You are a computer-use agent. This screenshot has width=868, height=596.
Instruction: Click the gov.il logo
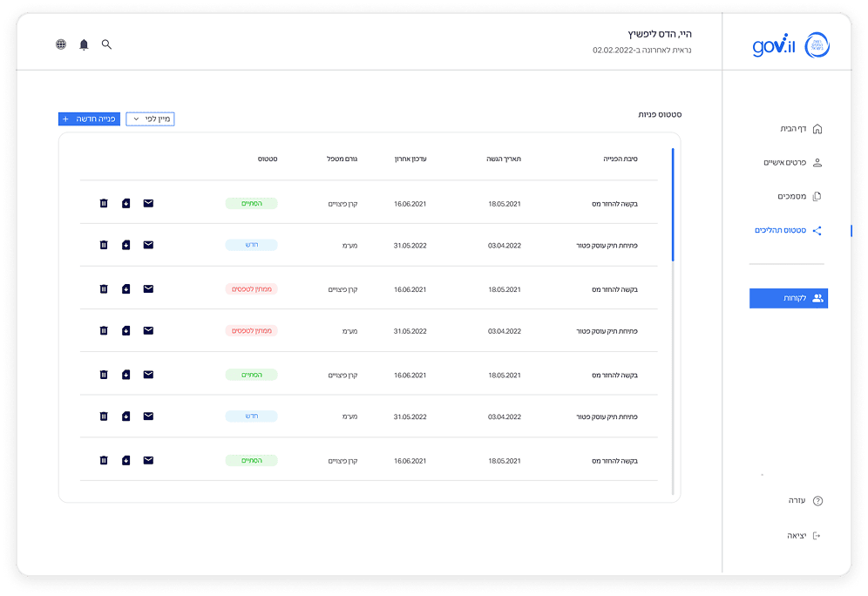point(773,44)
